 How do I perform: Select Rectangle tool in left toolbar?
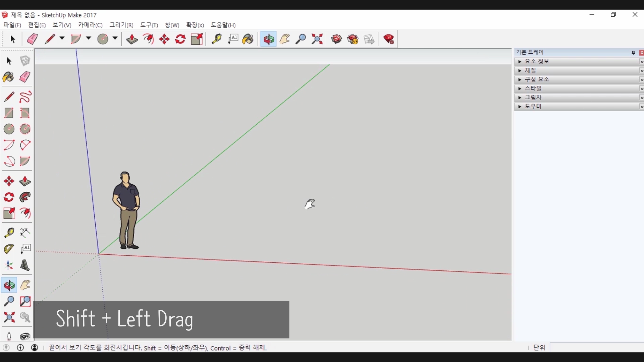pyautogui.click(x=9, y=113)
